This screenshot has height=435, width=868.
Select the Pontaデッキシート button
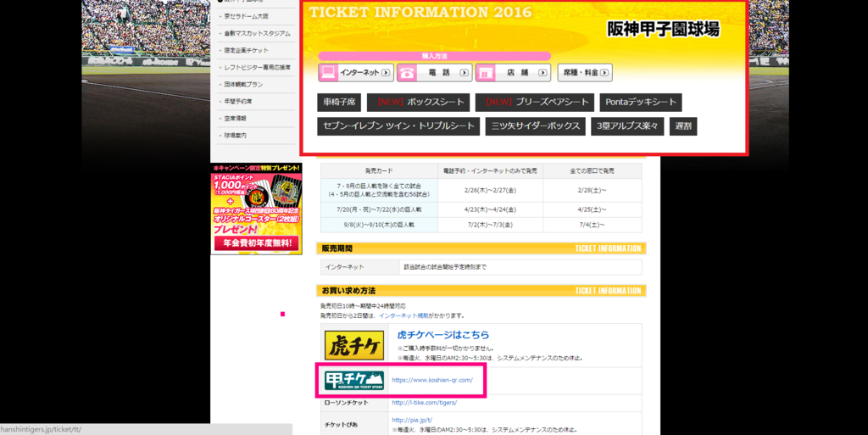[641, 103]
